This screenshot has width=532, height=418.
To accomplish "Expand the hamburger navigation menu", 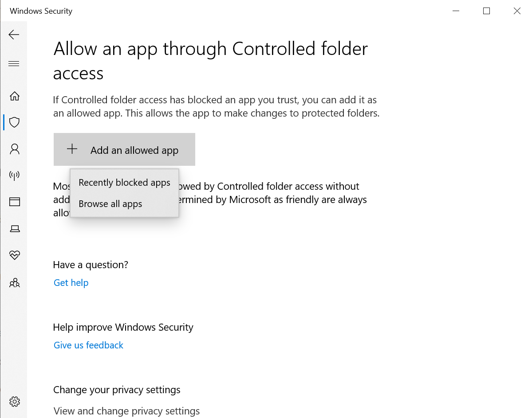I will click(x=14, y=64).
